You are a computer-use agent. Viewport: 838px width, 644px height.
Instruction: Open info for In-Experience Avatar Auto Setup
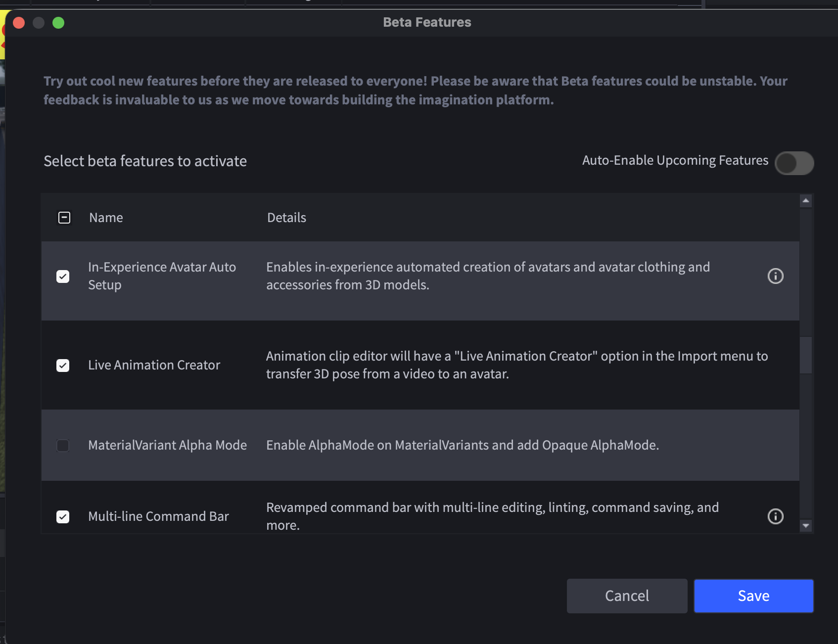click(775, 276)
